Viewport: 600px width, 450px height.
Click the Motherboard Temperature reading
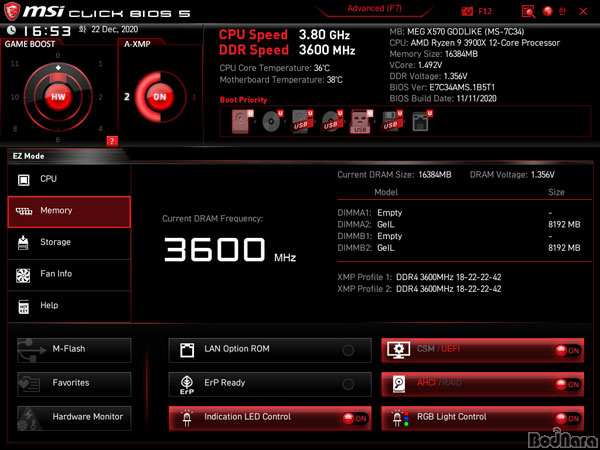click(x=281, y=80)
